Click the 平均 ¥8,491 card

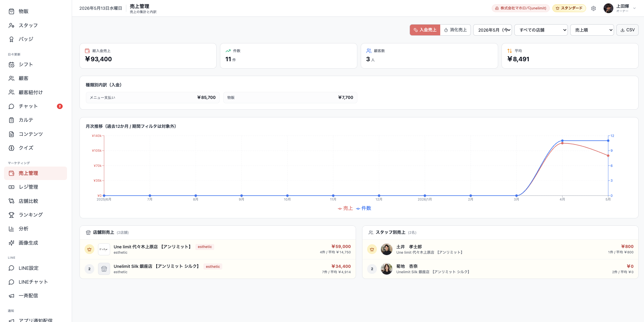[570, 56]
